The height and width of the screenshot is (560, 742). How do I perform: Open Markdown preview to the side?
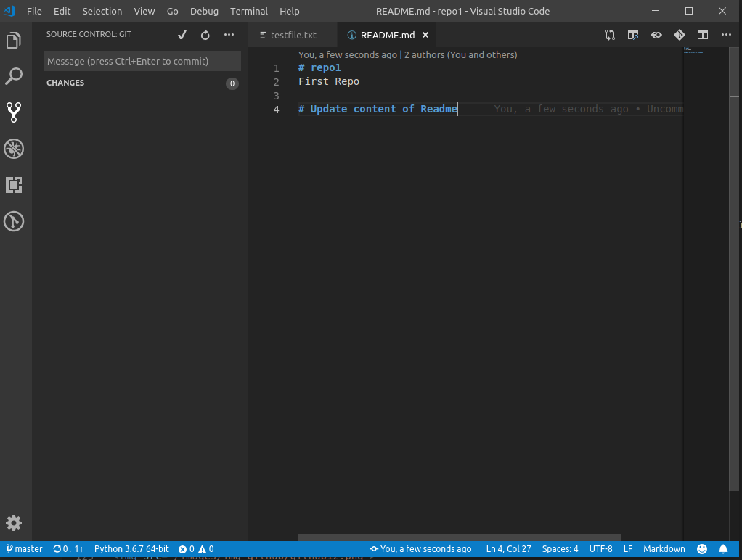click(633, 35)
